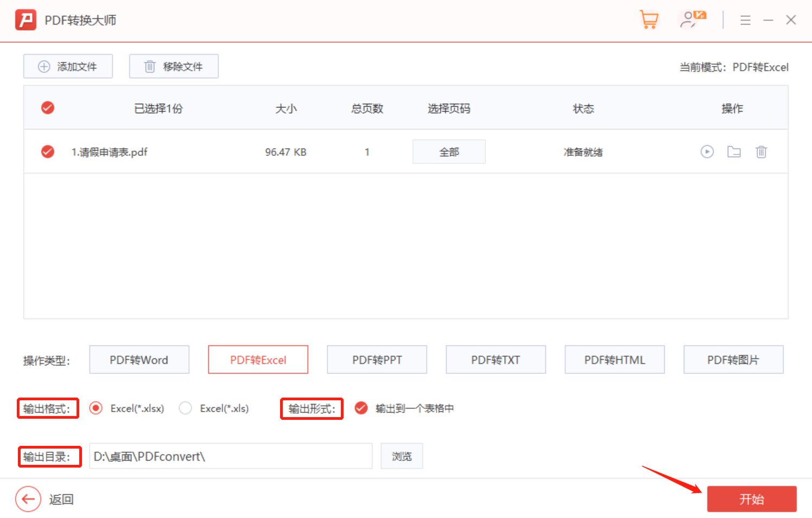Select the PDF转HTML operation type

pyautogui.click(x=614, y=360)
